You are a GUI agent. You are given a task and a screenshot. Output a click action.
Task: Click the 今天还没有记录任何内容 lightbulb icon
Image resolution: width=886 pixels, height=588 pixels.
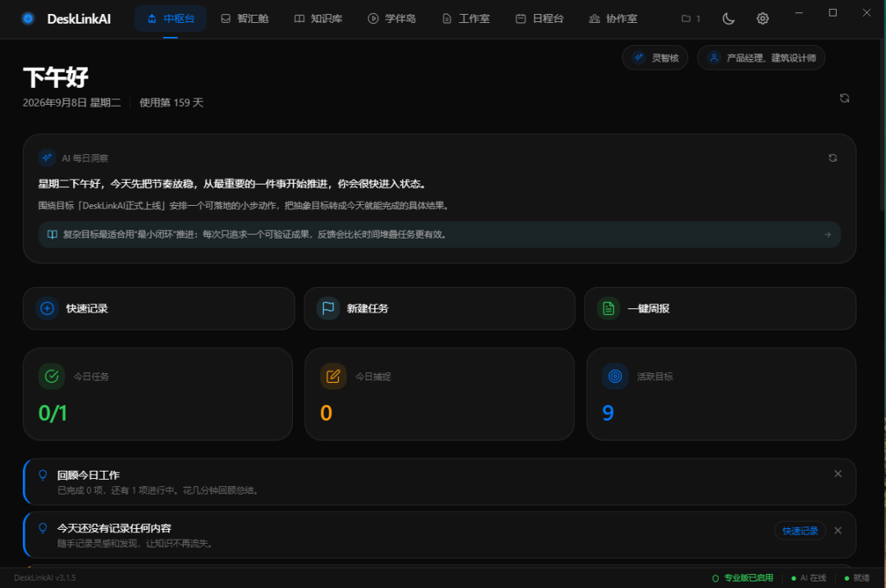[43, 528]
